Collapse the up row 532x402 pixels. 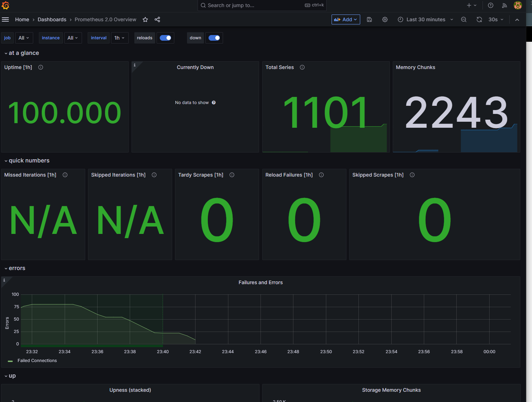point(10,376)
